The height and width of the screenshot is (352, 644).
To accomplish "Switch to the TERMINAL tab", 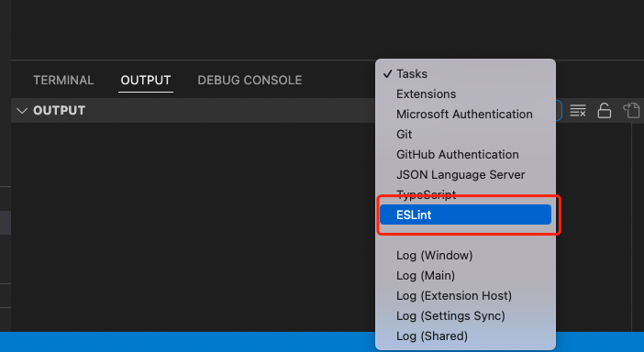I will pos(63,80).
